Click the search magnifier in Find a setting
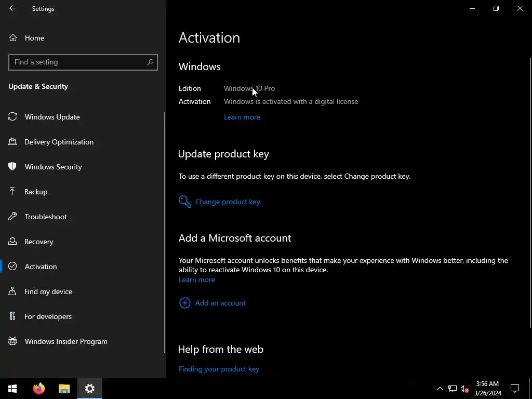532x399 pixels. [x=150, y=62]
